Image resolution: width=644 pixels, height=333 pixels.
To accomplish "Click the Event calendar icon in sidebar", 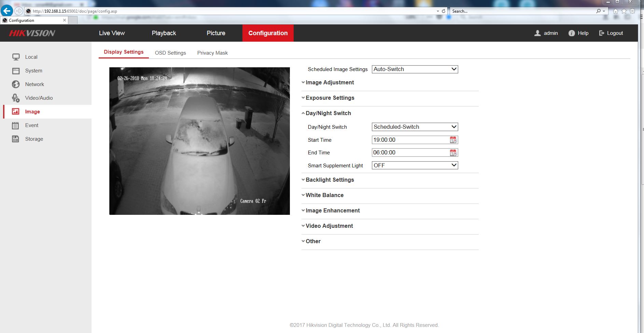I will [x=16, y=125].
